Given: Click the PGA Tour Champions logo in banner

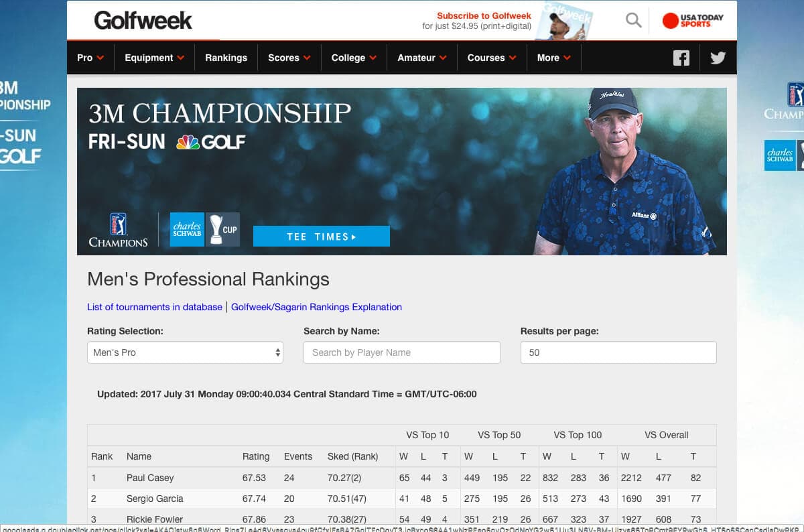Looking at the screenshot, I should (119, 230).
